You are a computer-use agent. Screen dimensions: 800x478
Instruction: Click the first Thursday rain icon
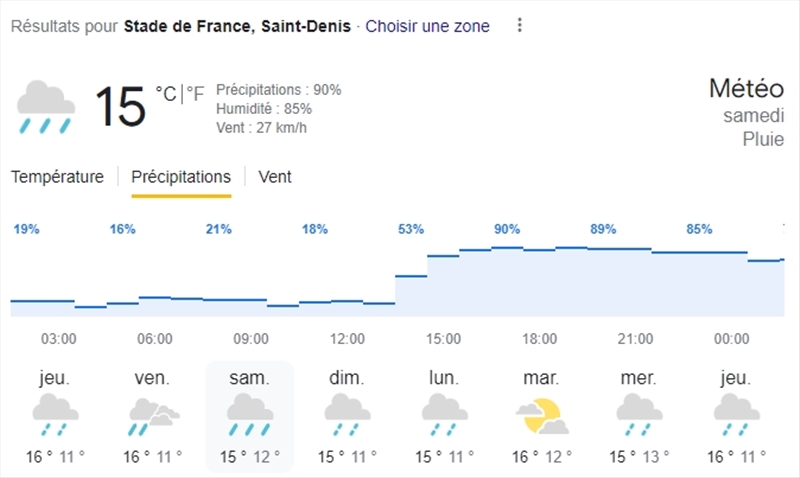coord(56,415)
